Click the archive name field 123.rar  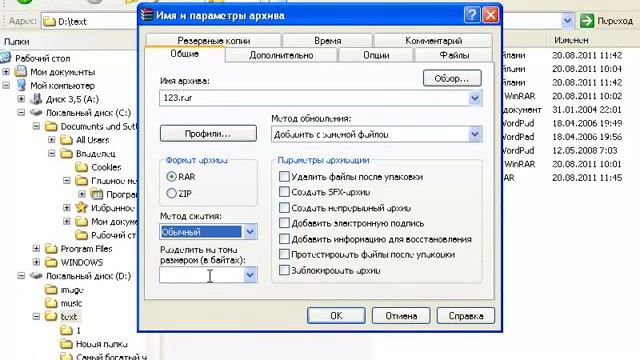click(313, 98)
